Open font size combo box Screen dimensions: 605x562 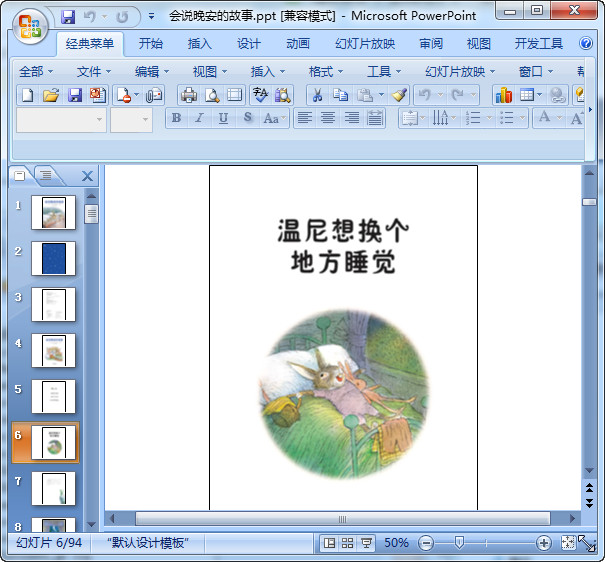(x=131, y=120)
